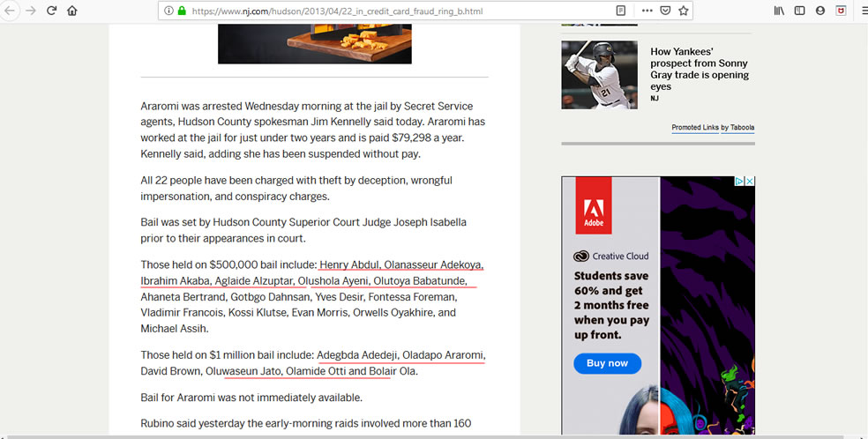Click the underlined name Olamide Otti
This screenshot has width=868, height=439.
pyautogui.click(x=316, y=371)
